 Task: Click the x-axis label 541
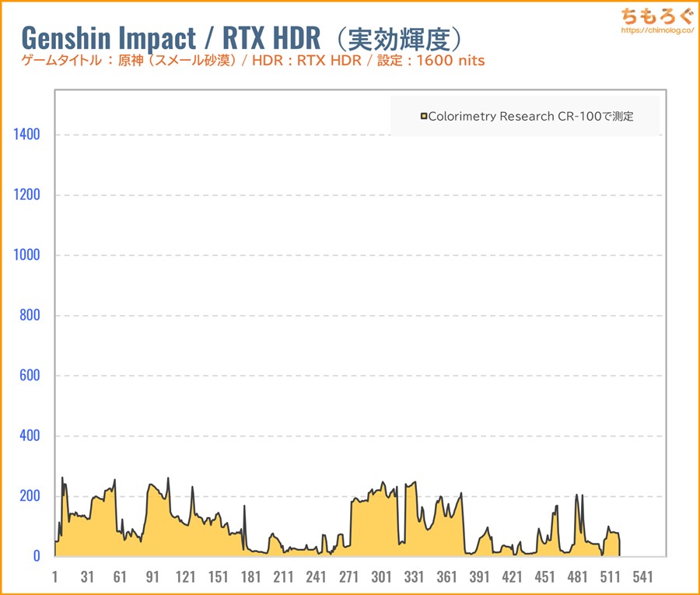point(643,576)
